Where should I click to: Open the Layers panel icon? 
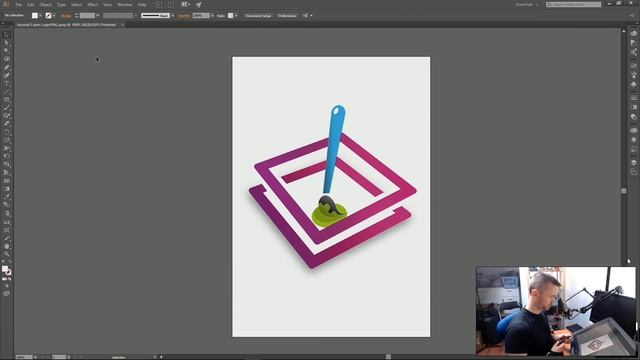[x=633, y=163]
